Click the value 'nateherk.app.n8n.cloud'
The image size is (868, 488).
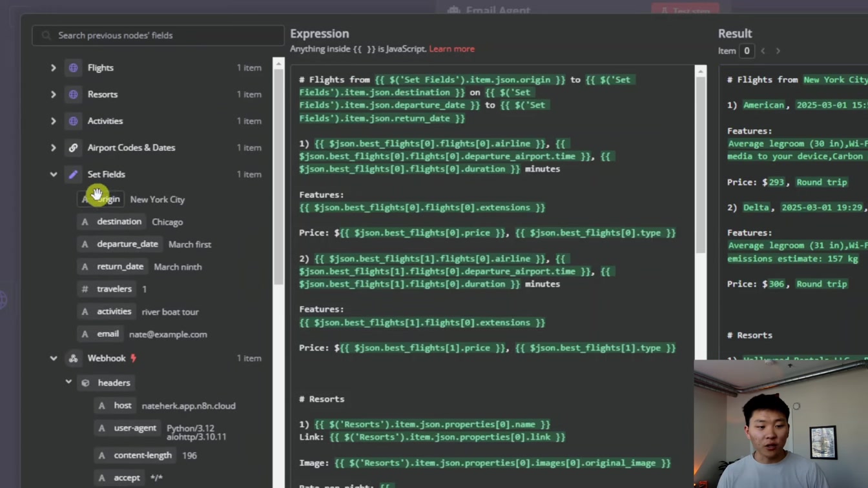click(x=189, y=406)
